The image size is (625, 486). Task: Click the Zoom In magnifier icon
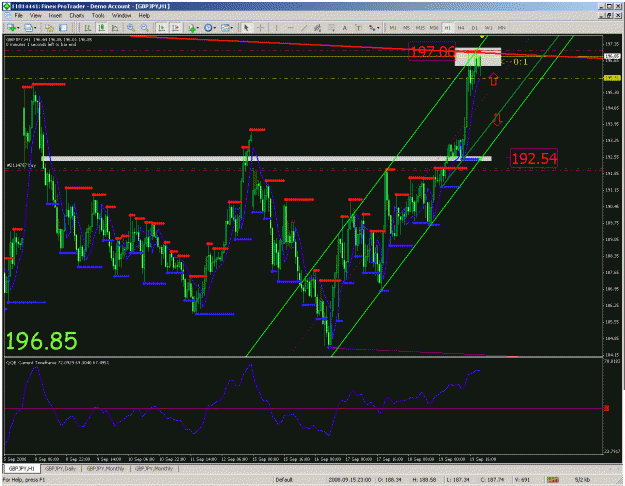[x=130, y=28]
